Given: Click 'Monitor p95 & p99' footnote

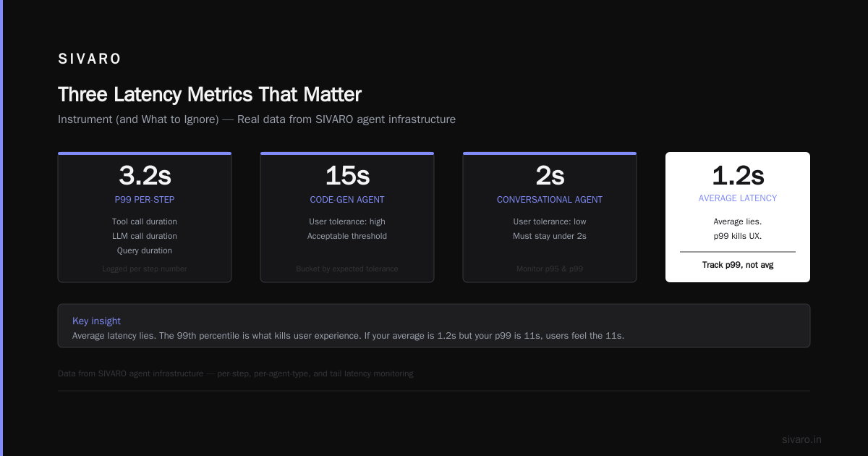Looking at the screenshot, I should [550, 269].
